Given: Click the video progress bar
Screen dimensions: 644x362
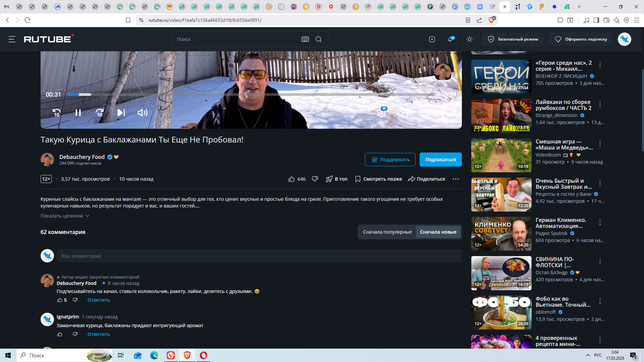Looking at the screenshot, I should pyautogui.click(x=235, y=95).
